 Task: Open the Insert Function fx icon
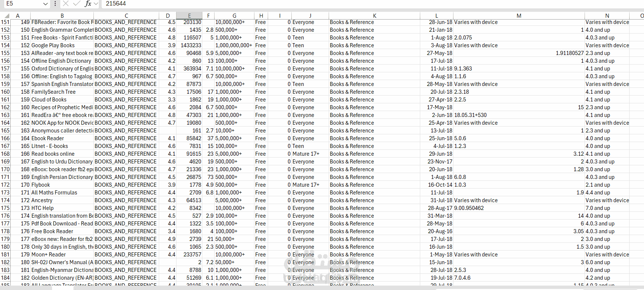click(x=88, y=4)
